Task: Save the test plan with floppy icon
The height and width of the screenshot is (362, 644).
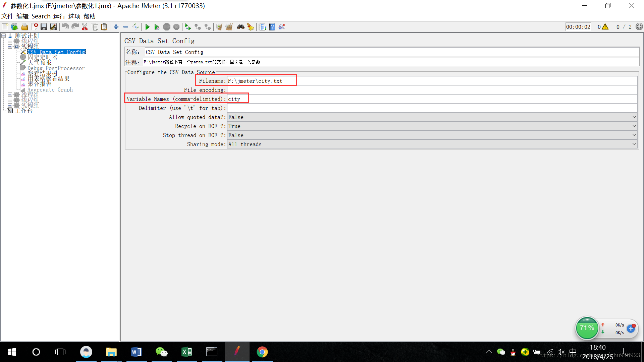Action: [44, 27]
